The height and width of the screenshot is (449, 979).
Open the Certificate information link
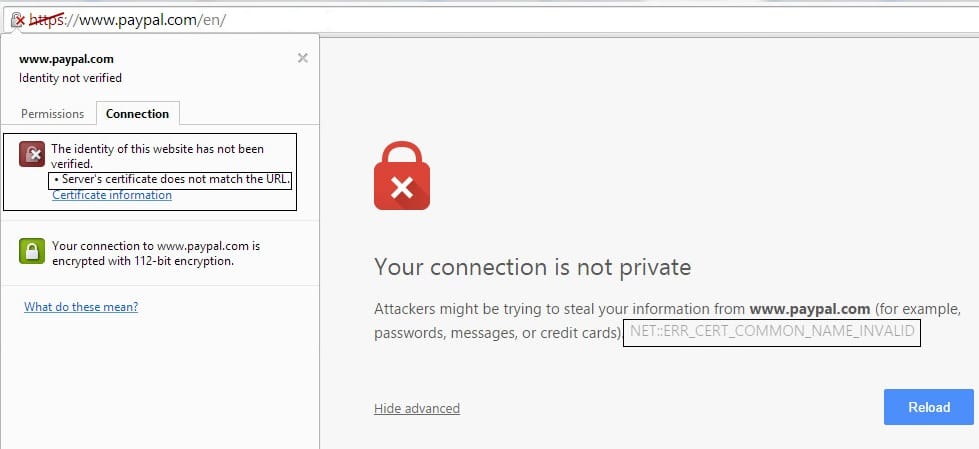coord(112,195)
